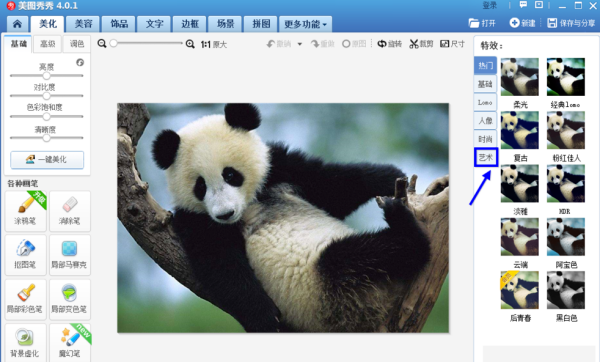The width and height of the screenshot is (600, 362).
Task: Select the 涂鸦笔 doodle pen tool
Action: (26, 211)
